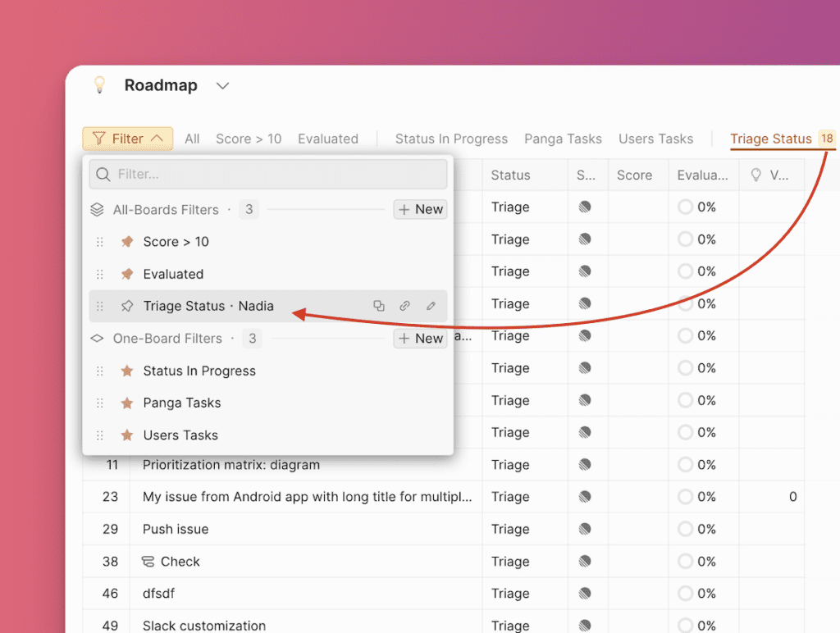
Task: Select the Status In Progress tab
Action: coord(451,139)
